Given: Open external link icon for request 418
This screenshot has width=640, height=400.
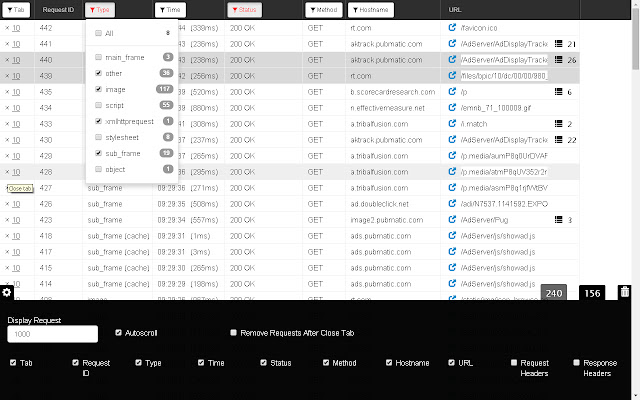Looking at the screenshot, I should (x=452, y=236).
